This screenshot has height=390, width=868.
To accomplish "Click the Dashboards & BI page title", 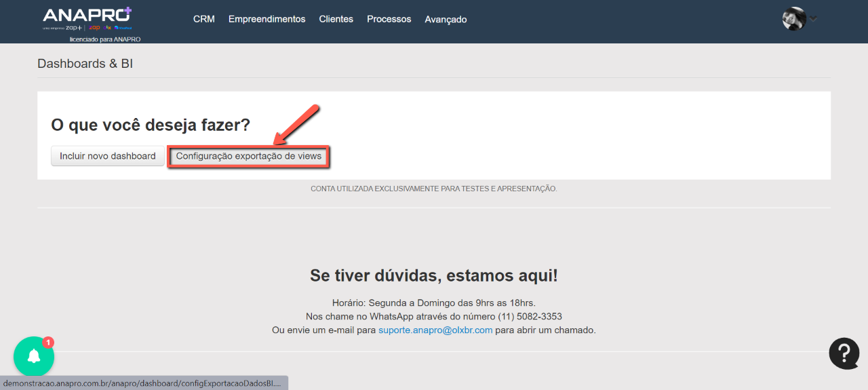I will 85,64.
